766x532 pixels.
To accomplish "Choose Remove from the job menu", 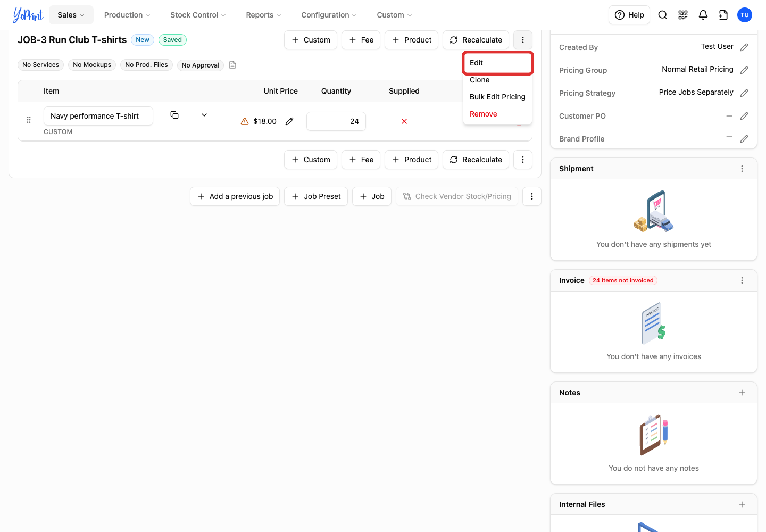I will [x=497, y=114].
